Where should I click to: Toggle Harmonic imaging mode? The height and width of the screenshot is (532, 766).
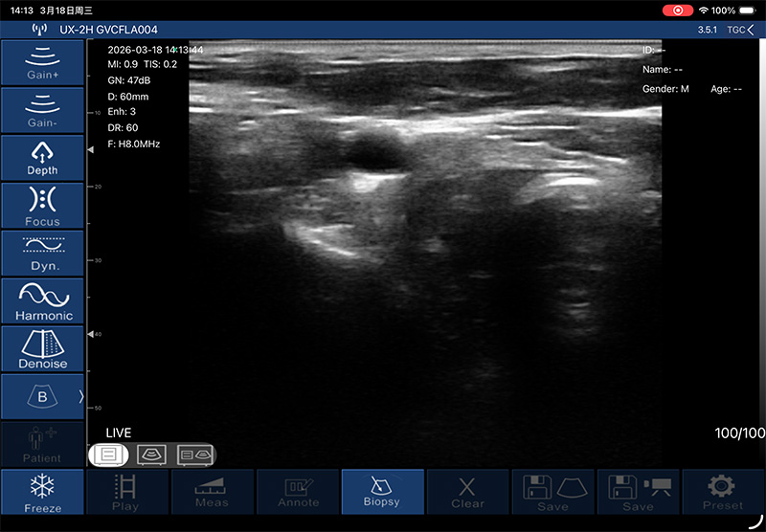(42, 300)
